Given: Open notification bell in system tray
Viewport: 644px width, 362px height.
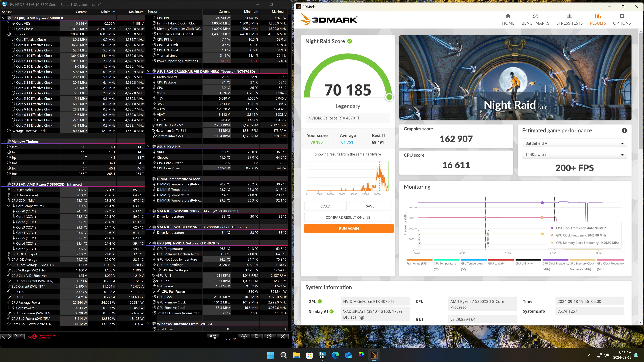Looking at the screenshot, I should coord(636,355).
